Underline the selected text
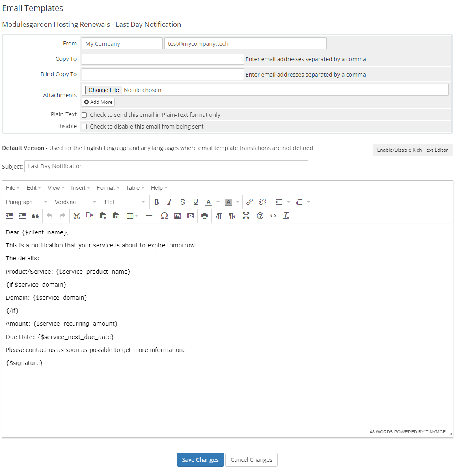Screen dimensions: 455x476 coord(196,202)
